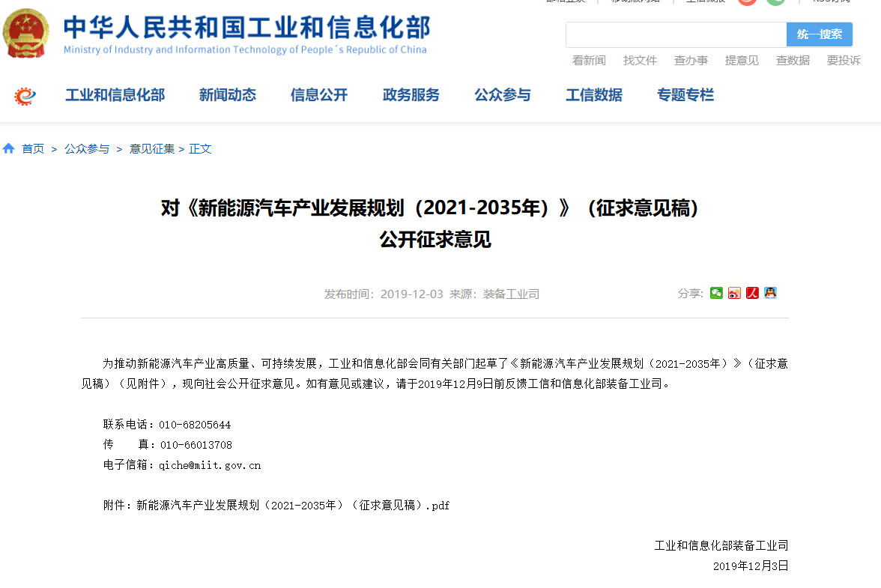Image resolution: width=881 pixels, height=588 pixels.
Task: Click into the search text box
Action: point(676,34)
